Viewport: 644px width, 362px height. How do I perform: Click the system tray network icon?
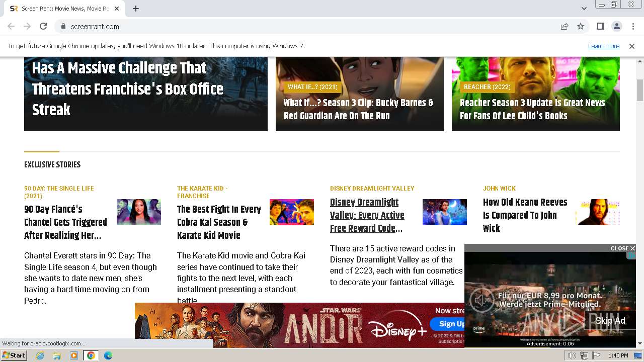(584, 355)
